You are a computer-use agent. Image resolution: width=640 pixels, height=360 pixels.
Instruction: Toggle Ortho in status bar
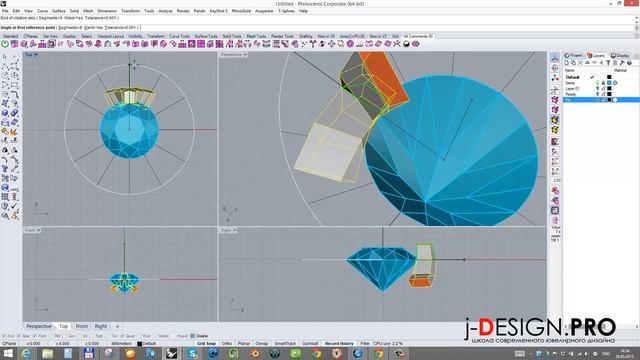click(x=227, y=344)
